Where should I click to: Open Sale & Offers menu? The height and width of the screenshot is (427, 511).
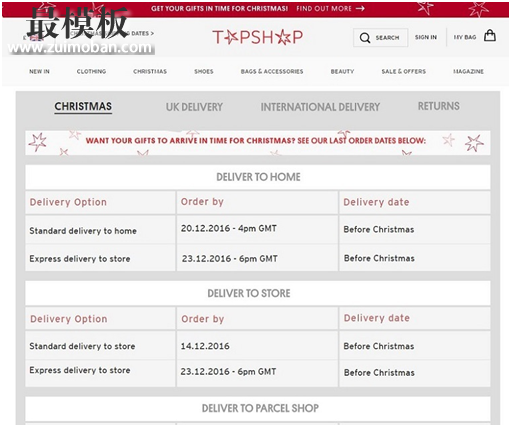click(x=404, y=71)
